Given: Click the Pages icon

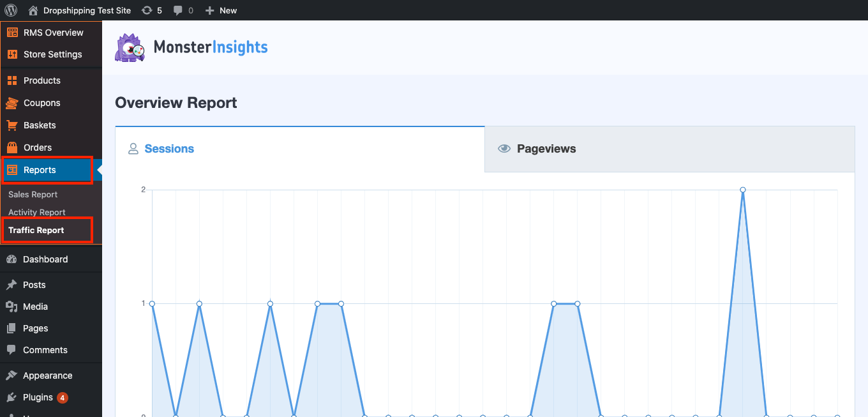Looking at the screenshot, I should click(11, 328).
